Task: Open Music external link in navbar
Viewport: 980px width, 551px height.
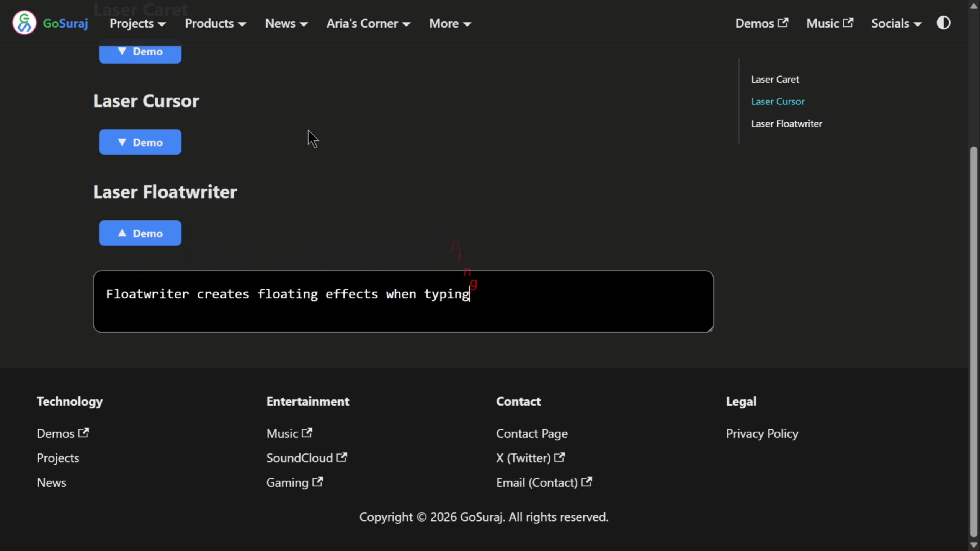Action: [x=830, y=23]
